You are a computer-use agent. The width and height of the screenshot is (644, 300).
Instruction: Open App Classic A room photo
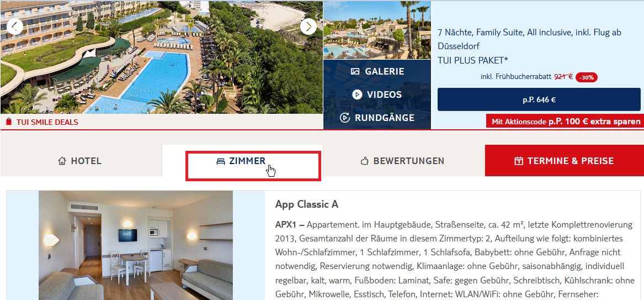(136, 245)
